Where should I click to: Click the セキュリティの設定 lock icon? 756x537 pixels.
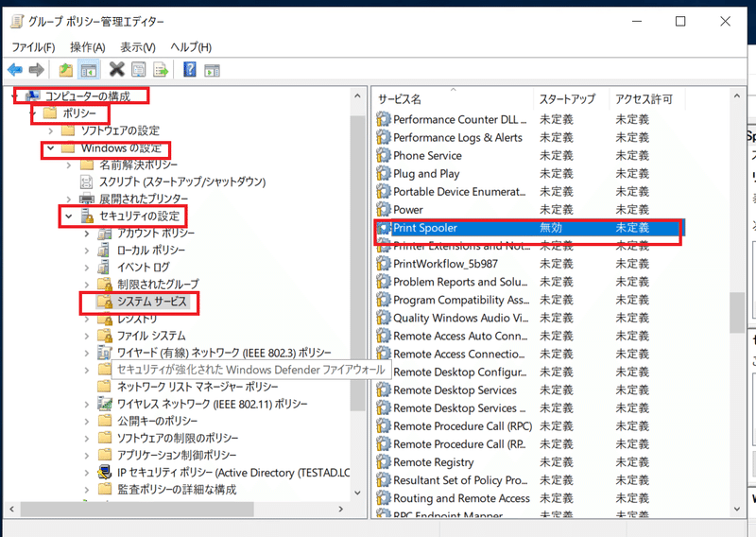pos(87,217)
